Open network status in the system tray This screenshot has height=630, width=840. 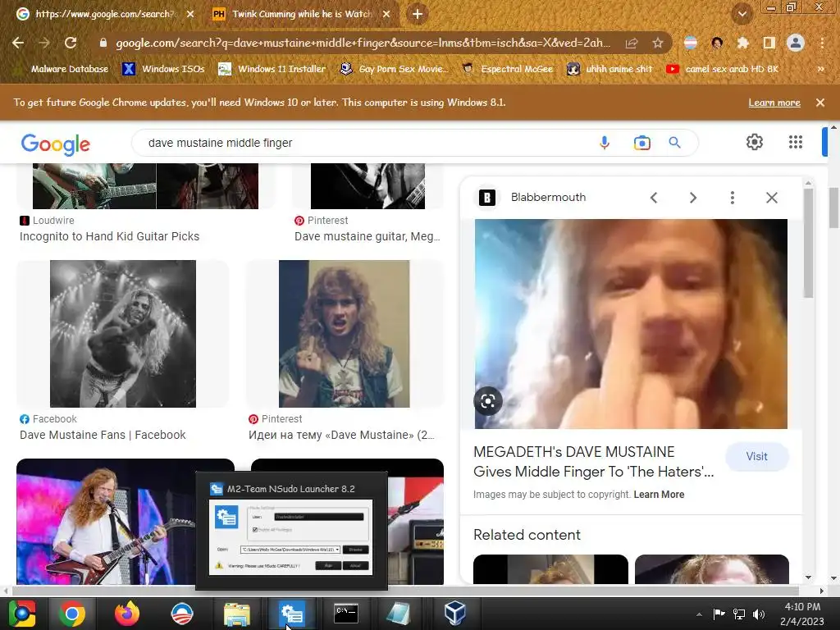pyautogui.click(x=739, y=614)
